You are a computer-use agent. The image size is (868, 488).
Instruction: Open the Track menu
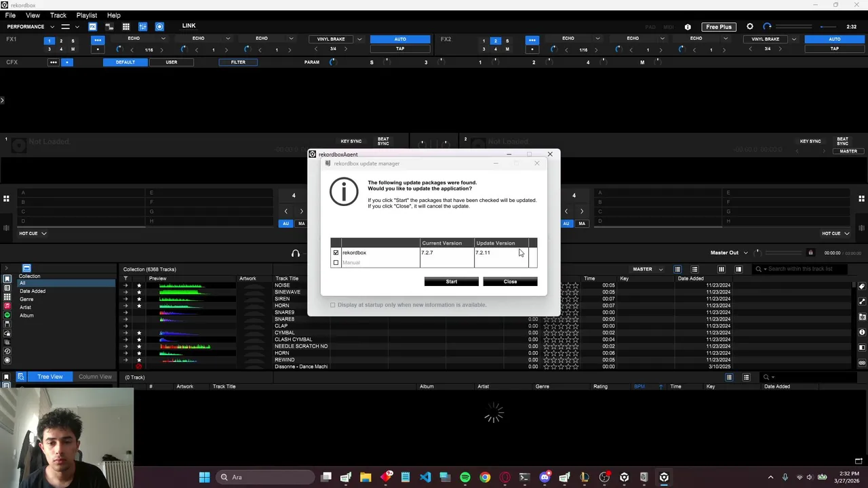pyautogui.click(x=58, y=15)
